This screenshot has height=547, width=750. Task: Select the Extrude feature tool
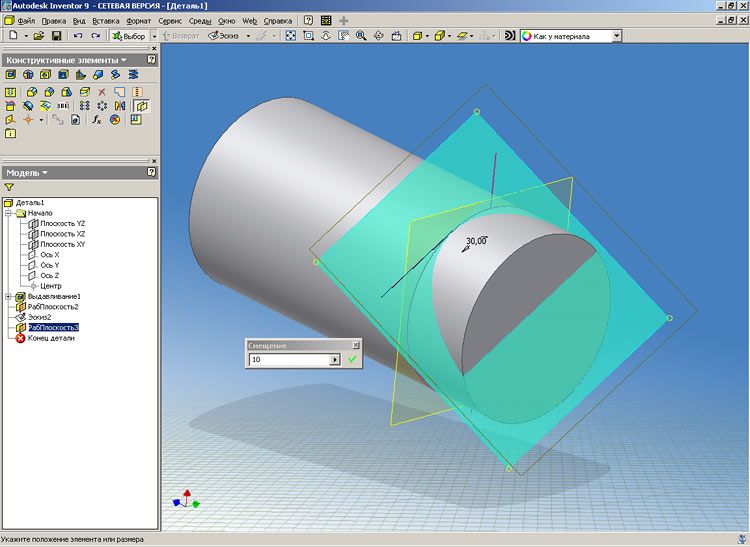click(x=11, y=74)
